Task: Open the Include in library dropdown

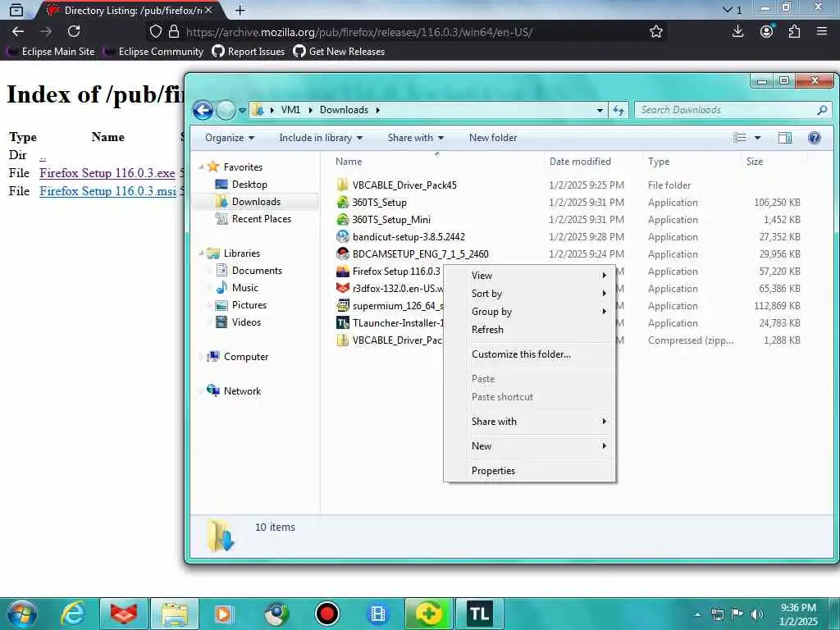Action: pos(321,138)
